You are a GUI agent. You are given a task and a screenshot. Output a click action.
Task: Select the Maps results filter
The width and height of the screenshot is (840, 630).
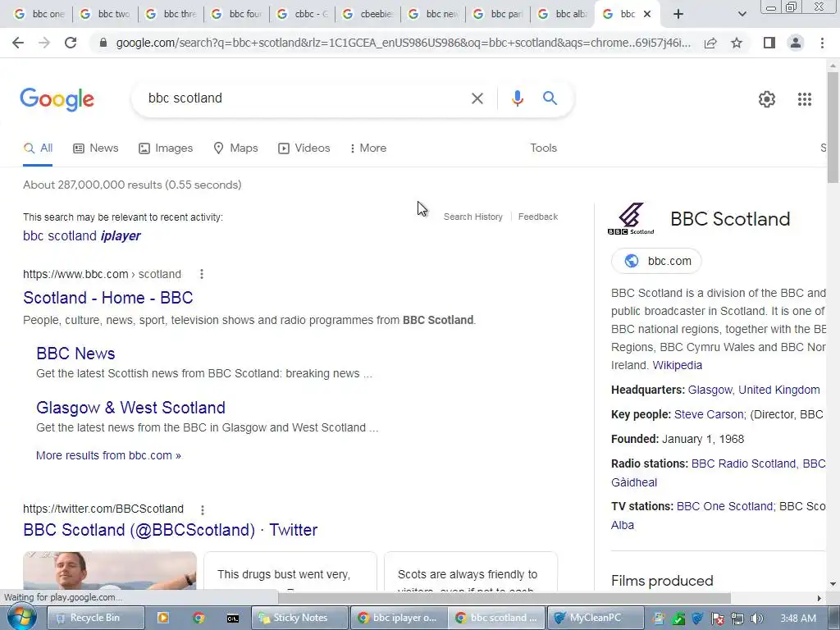[x=235, y=148]
